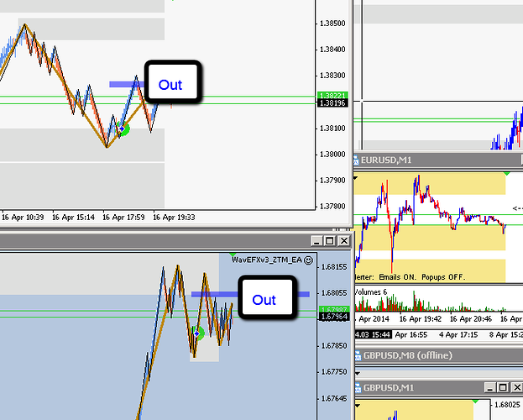Click the green dot marker on lower chart
The width and height of the screenshot is (523, 420).
pyautogui.click(x=198, y=333)
